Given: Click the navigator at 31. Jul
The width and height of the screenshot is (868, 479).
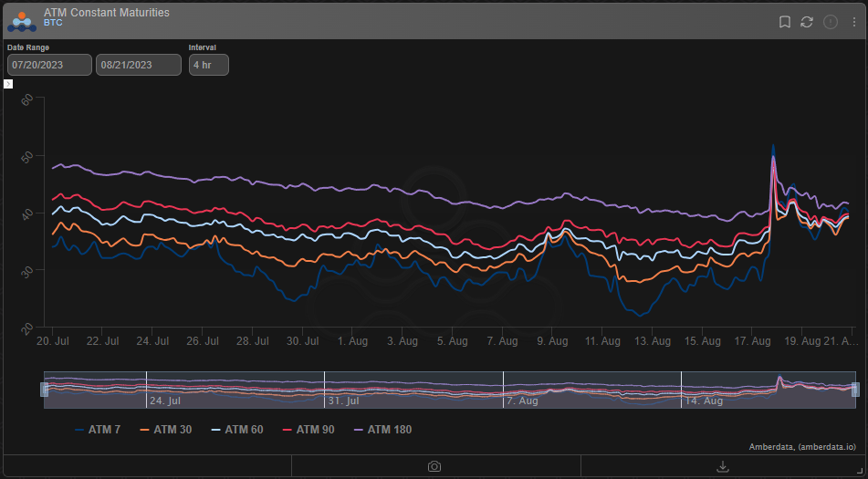Looking at the screenshot, I should [x=343, y=401].
